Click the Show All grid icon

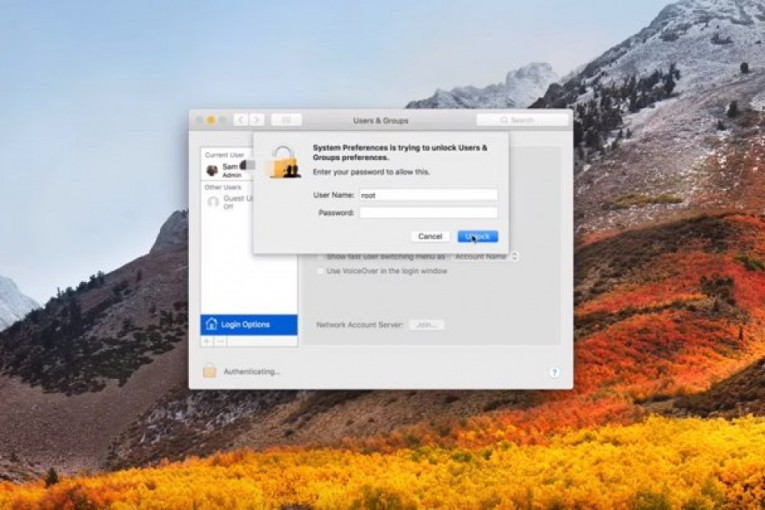[x=286, y=120]
